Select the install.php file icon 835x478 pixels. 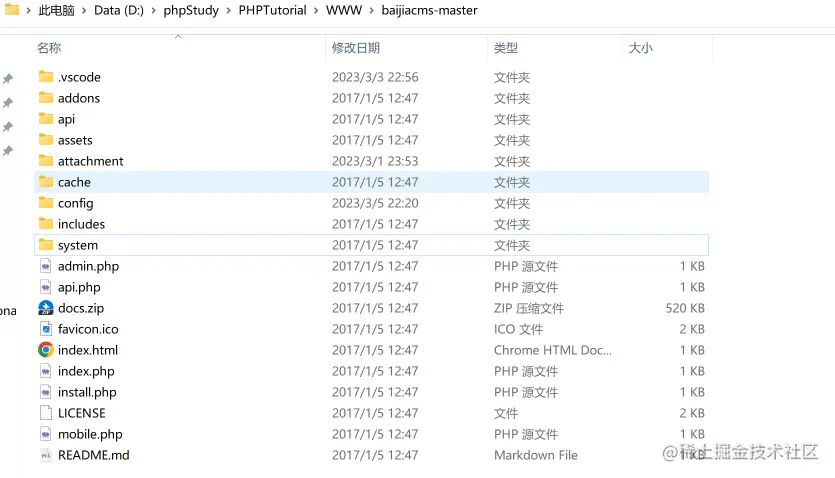46,392
